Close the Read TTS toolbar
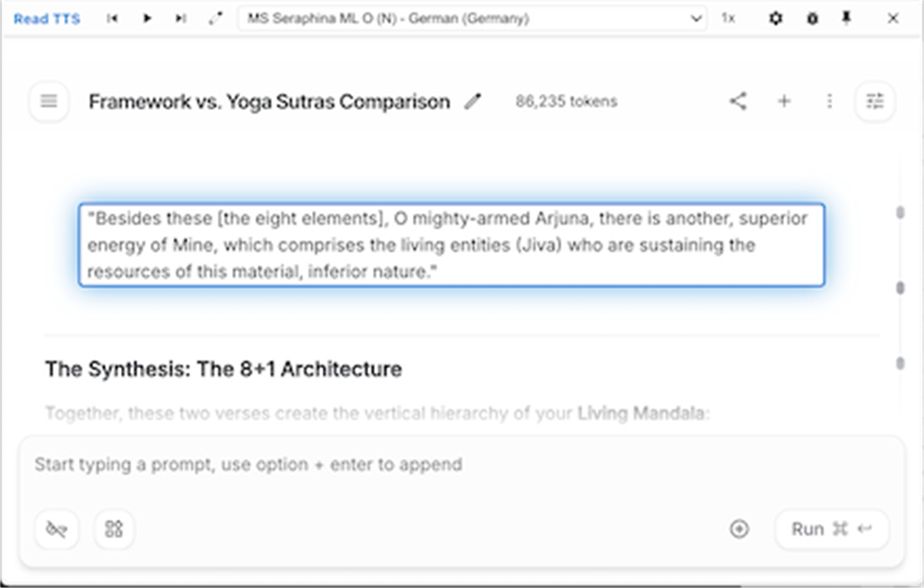924x588 pixels. tap(893, 19)
